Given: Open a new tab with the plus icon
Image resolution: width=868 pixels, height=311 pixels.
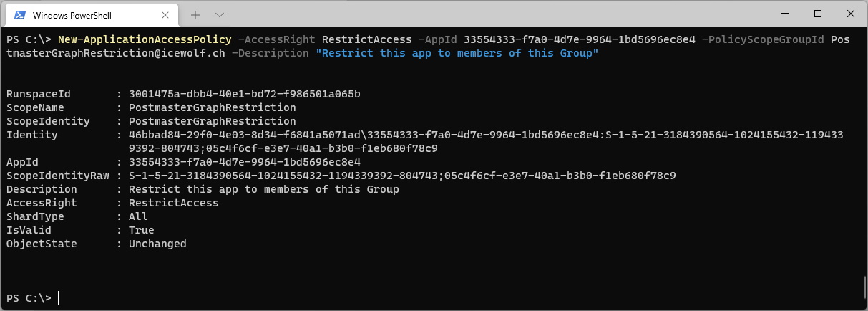Looking at the screenshot, I should pyautogui.click(x=195, y=14).
